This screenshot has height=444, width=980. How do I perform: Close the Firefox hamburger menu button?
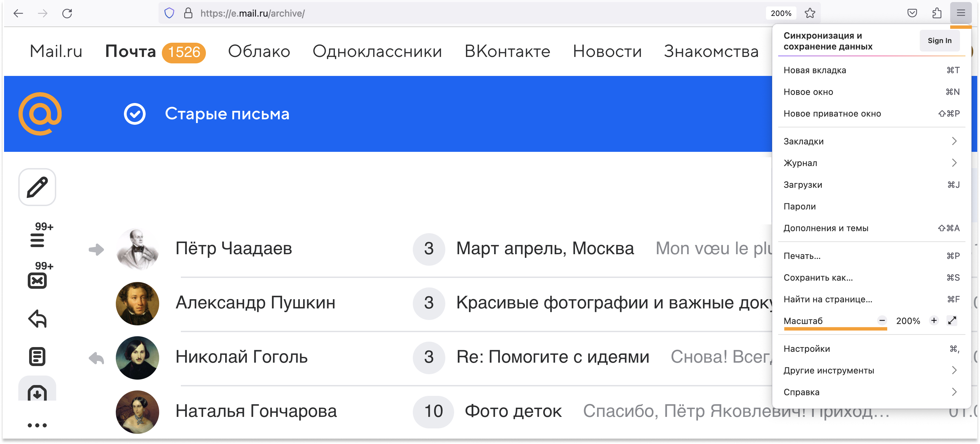(961, 13)
